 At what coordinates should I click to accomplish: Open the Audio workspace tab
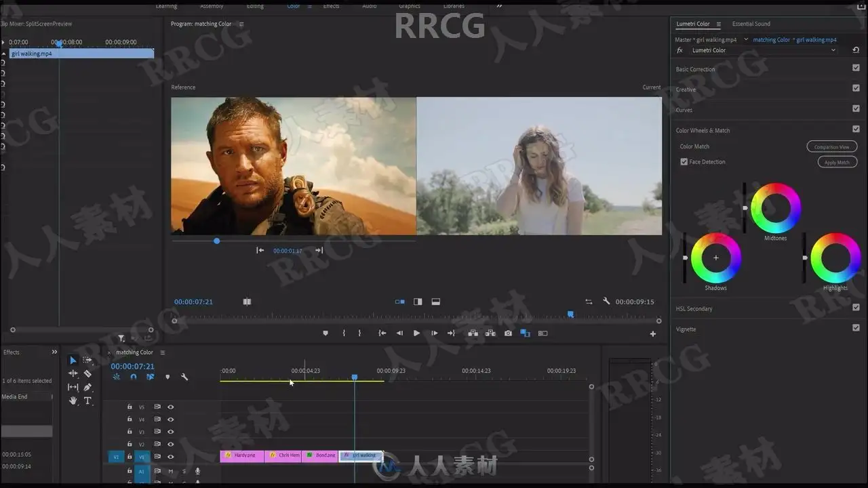(370, 6)
